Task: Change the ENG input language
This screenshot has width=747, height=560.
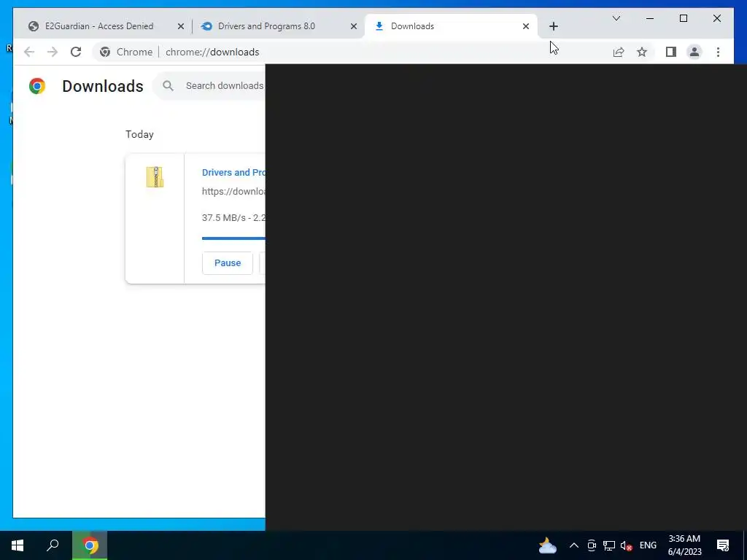Action: pos(648,545)
